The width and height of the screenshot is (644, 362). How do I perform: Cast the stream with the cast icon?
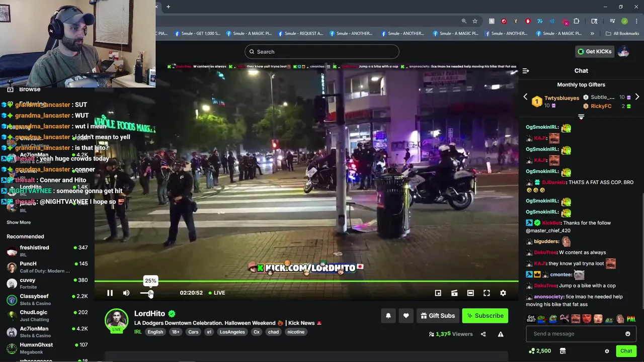454,293
